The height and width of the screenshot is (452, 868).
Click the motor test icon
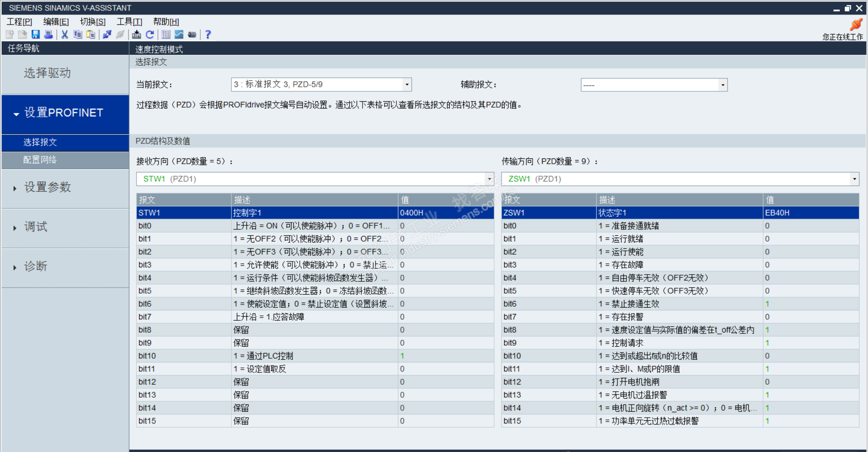[x=192, y=34]
